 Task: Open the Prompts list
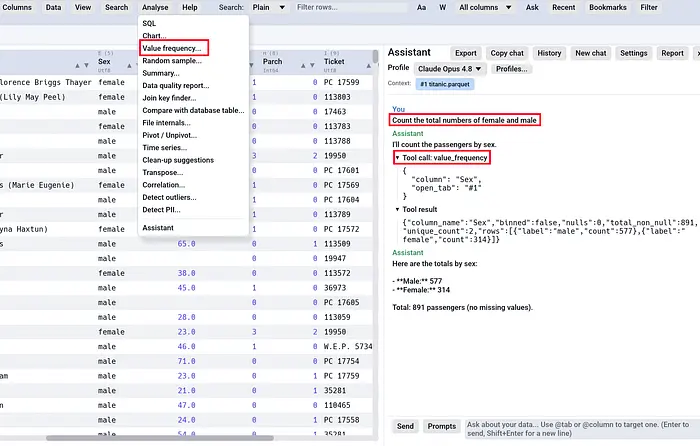[442, 426]
